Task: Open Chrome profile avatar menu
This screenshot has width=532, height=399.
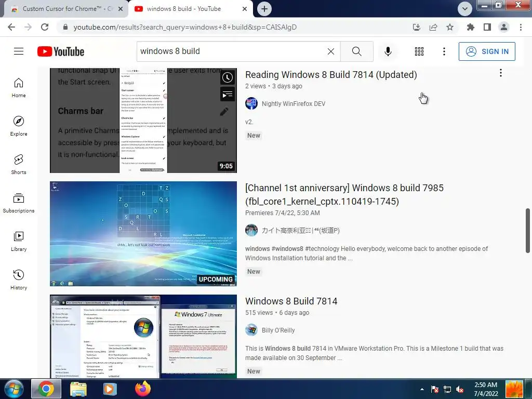Action: pyautogui.click(x=504, y=27)
